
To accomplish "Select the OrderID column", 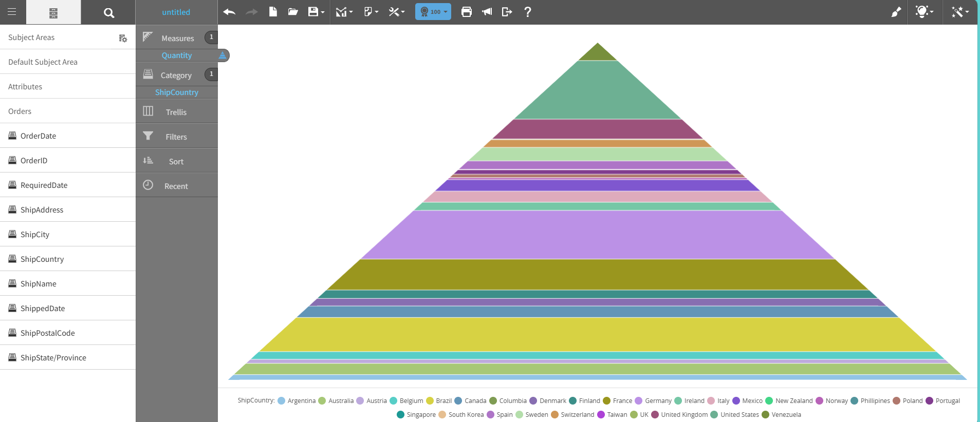I will click(68, 160).
